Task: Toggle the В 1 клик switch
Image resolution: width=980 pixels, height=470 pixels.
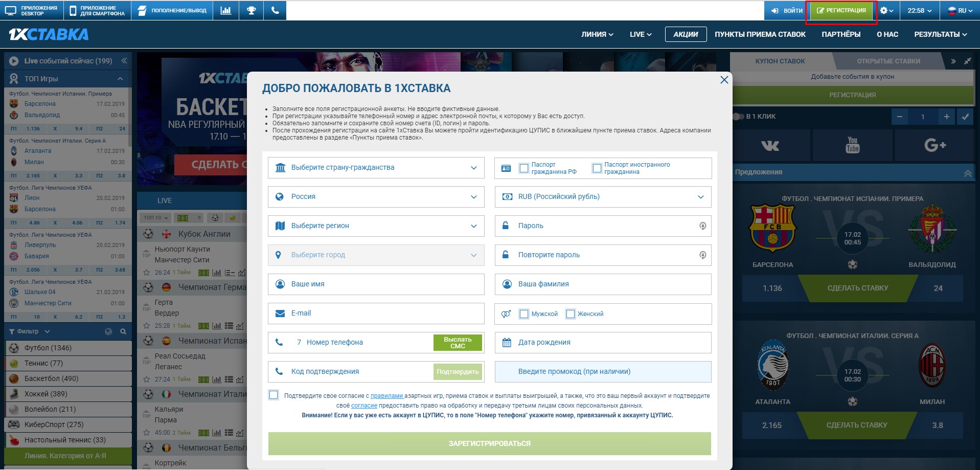Action: point(738,117)
